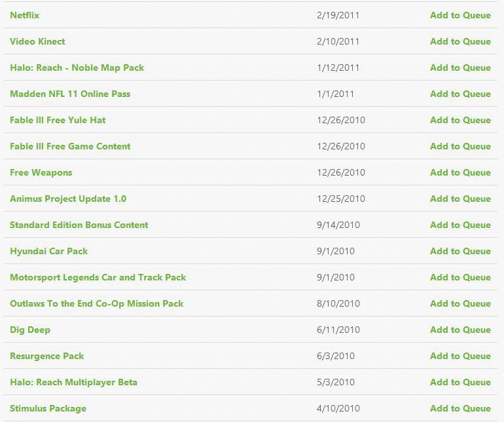Viewport: 504px width, 422px height.
Task: Add Video Kinect to the queue
Action: [x=460, y=41]
